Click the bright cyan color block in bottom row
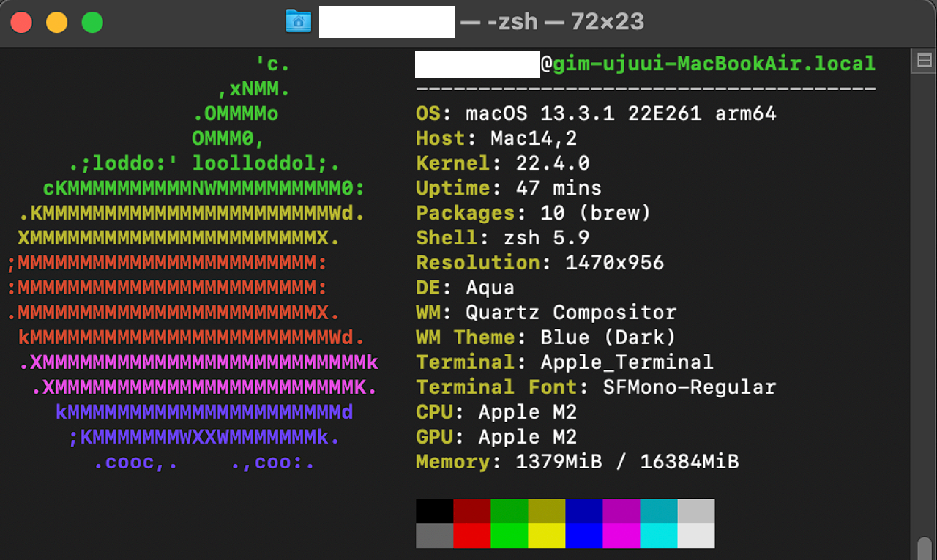The width and height of the screenshot is (937, 560). point(658,536)
